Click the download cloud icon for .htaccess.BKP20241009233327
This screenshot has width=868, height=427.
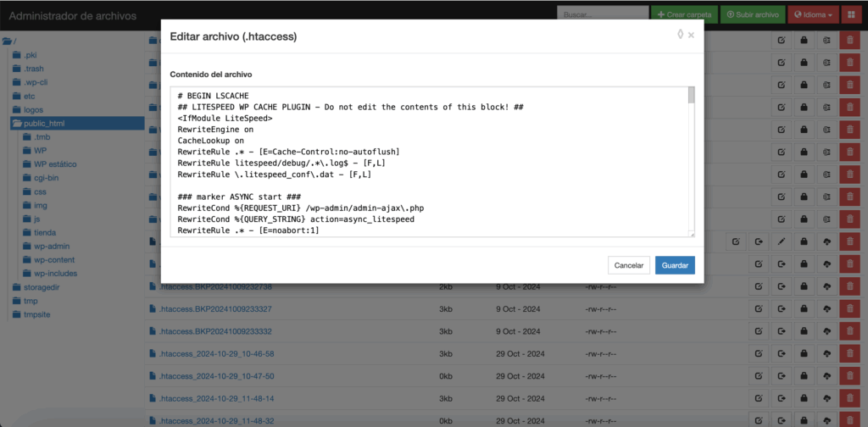coord(826,308)
